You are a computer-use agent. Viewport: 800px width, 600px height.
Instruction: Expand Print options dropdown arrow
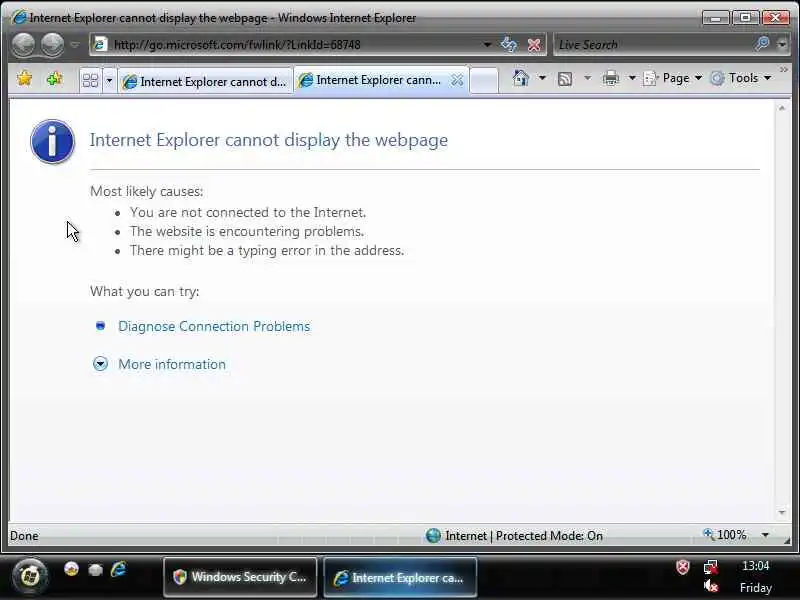pyautogui.click(x=632, y=78)
